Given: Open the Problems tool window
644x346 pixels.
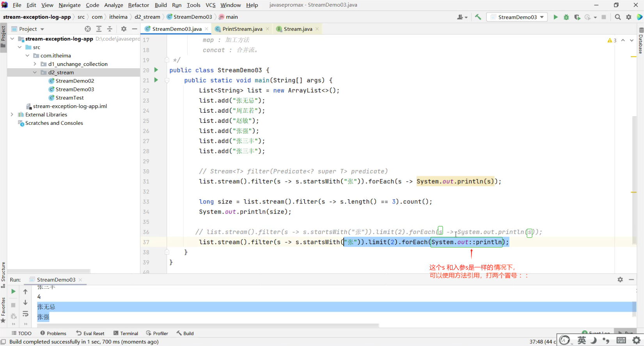Looking at the screenshot, I should coord(53,333).
